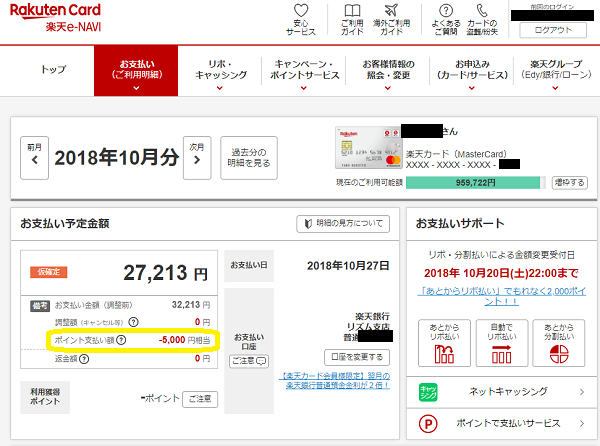Click the 増枠する button
600x446 pixels.
click(570, 182)
